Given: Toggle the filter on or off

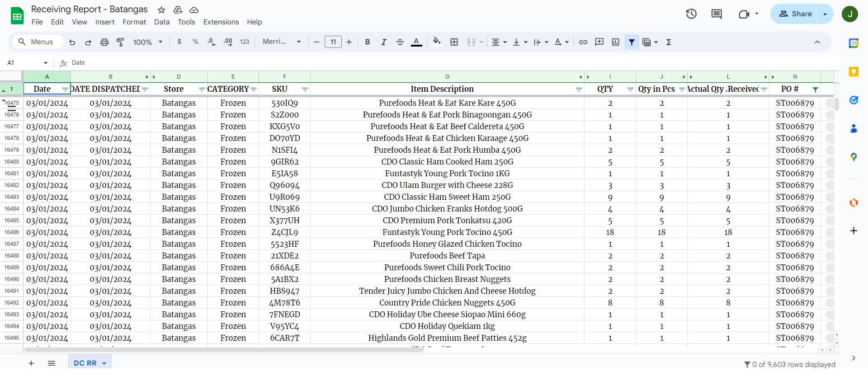Looking at the screenshot, I should click(632, 42).
